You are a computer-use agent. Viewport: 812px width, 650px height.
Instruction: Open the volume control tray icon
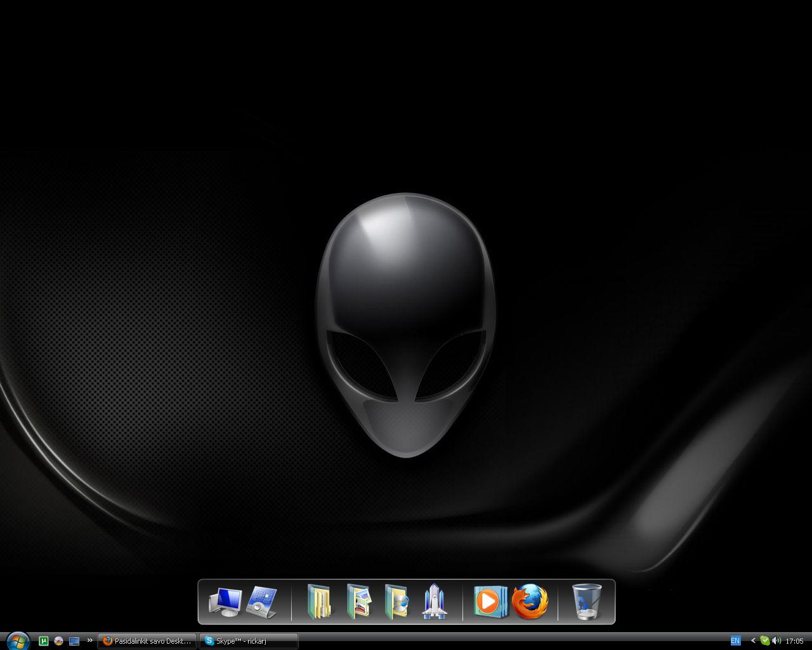coord(776,641)
